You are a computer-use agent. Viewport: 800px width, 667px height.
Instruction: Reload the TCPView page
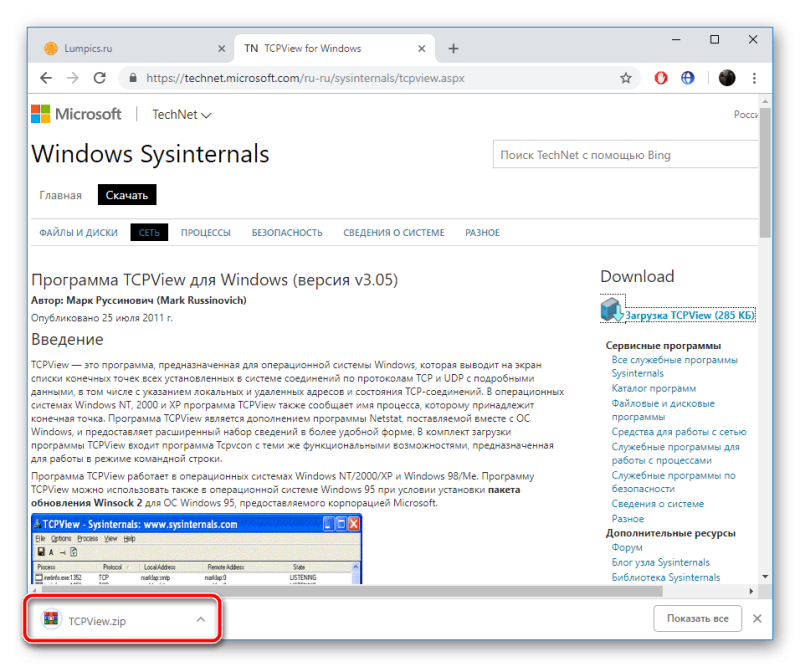(99, 78)
